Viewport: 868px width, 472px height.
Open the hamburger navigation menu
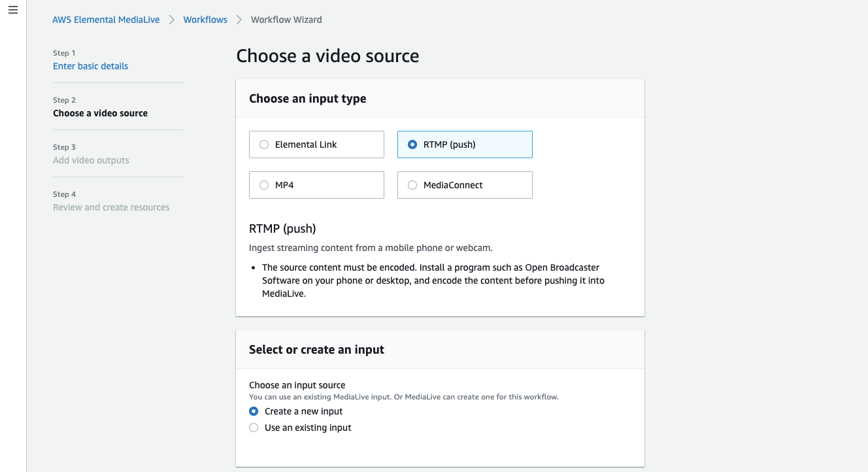[x=12, y=10]
